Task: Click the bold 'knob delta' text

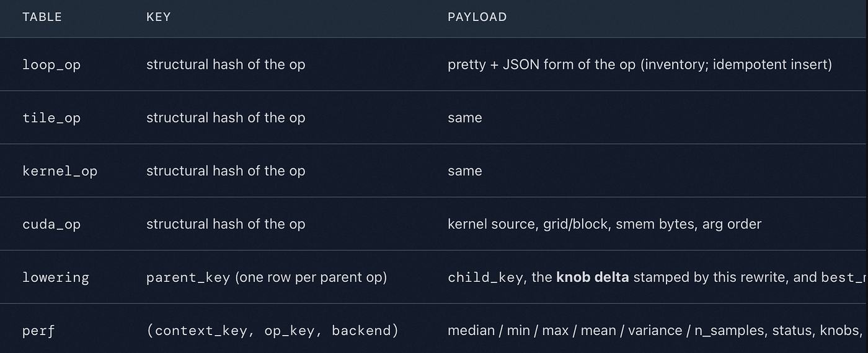Action: pyautogui.click(x=593, y=277)
